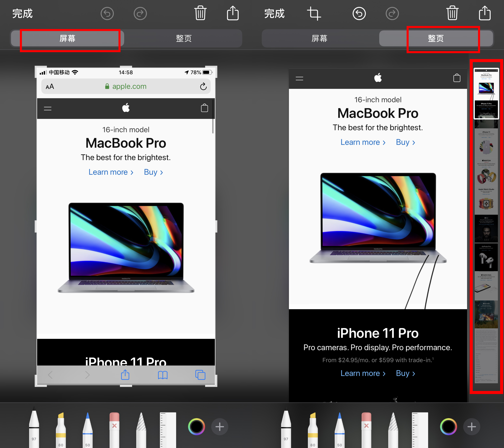
Task: Tap the plus button to add annotation
Action: tap(220, 426)
